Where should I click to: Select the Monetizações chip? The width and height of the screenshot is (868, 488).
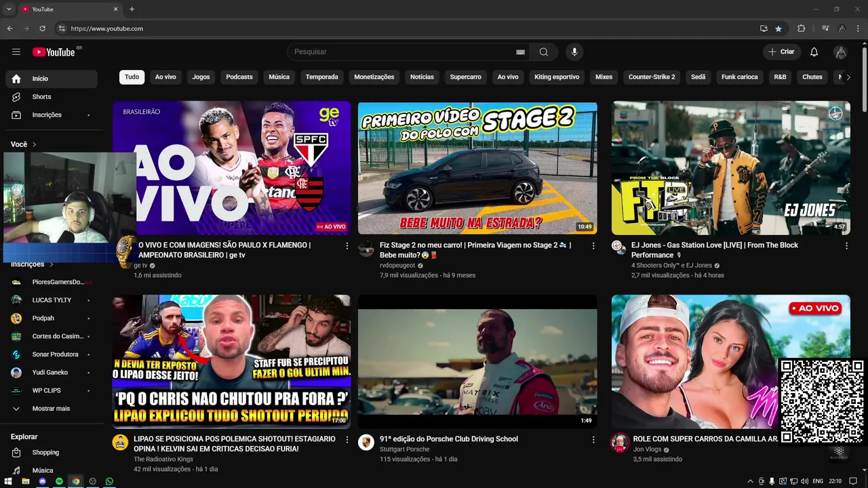374,77
